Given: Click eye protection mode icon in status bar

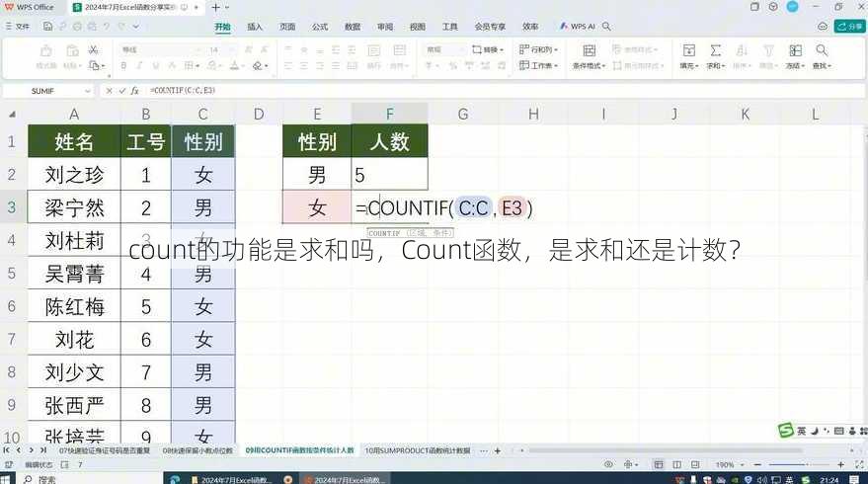Looking at the screenshot, I should (x=608, y=464).
